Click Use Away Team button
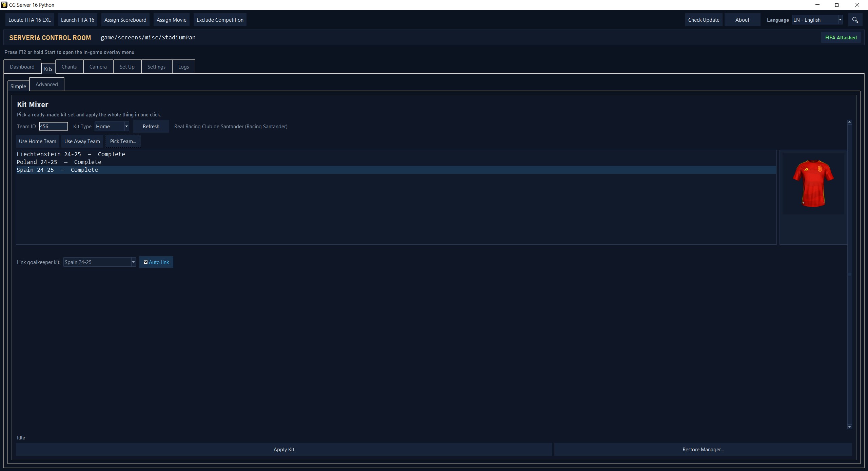868x471 pixels. click(x=82, y=142)
